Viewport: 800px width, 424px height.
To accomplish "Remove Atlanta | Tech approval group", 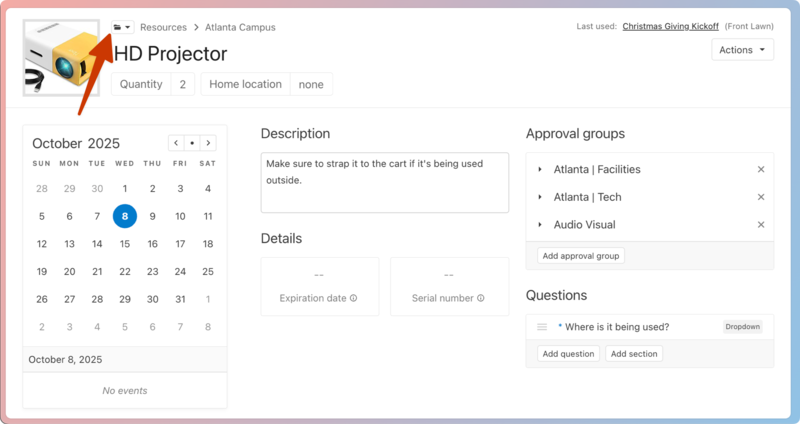I will (760, 197).
